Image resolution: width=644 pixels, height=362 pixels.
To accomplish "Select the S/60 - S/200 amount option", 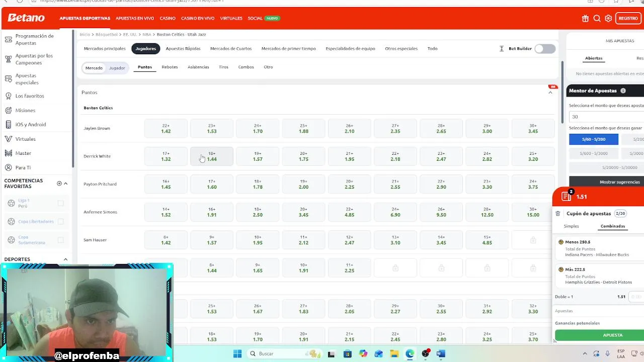I will point(594,139).
